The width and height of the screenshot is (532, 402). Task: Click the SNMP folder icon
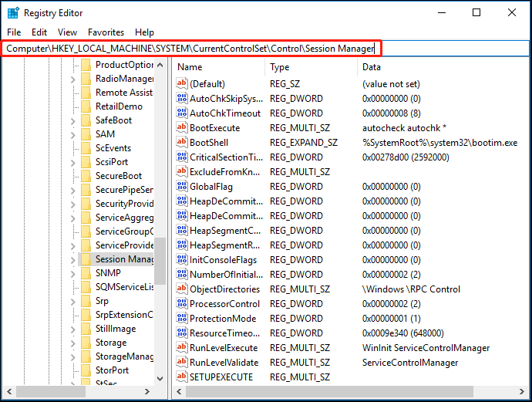click(x=86, y=273)
